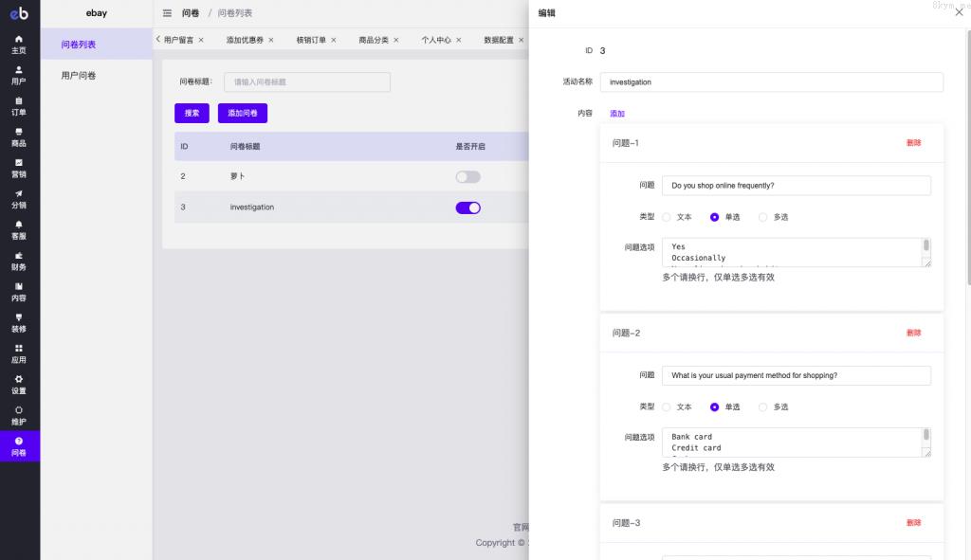Click the 添加 link to add content
971x560 pixels.
tap(617, 114)
